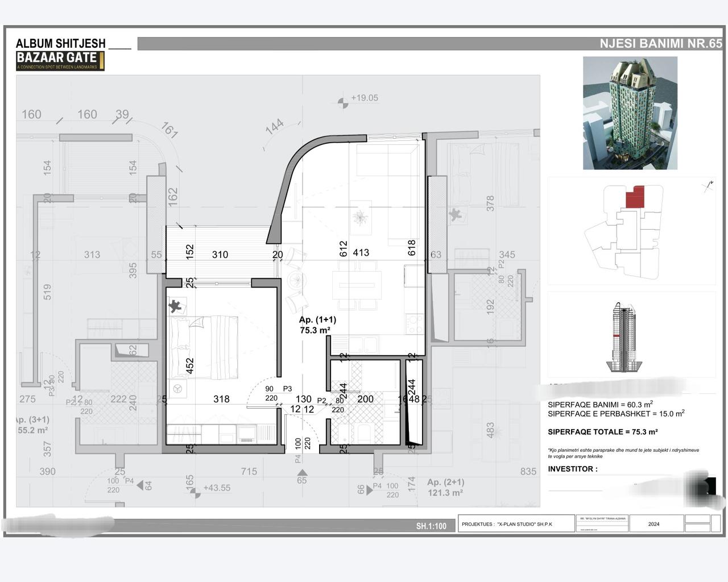Click the SH.1:100 scale label
Image resolution: width=728 pixels, height=582 pixels.
coord(431,526)
